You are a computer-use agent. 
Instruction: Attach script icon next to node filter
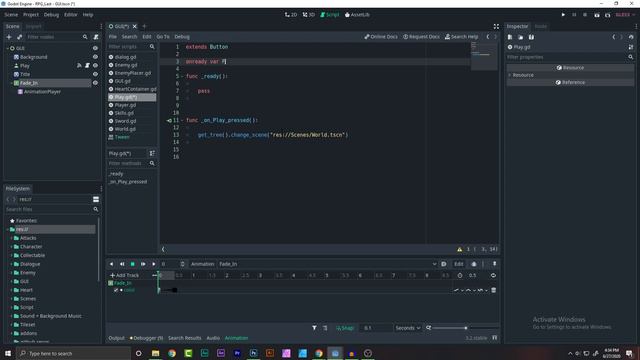coord(96,37)
